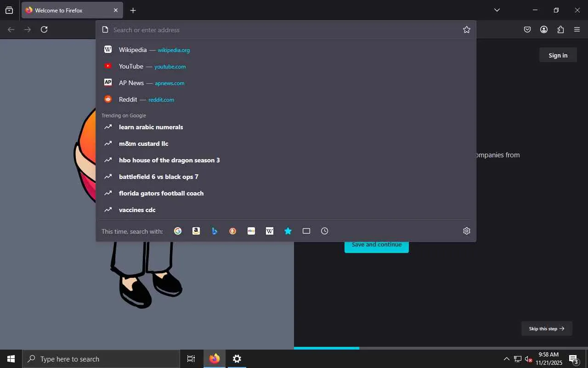588x368 pixels.
Task: Open Task View on the taskbar
Action: point(191,359)
